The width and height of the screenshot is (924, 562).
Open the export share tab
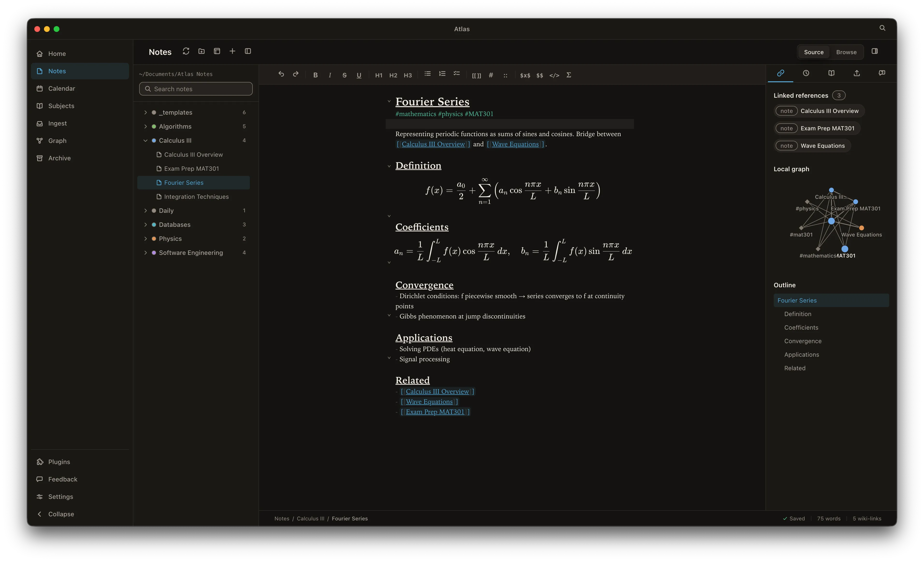point(857,73)
